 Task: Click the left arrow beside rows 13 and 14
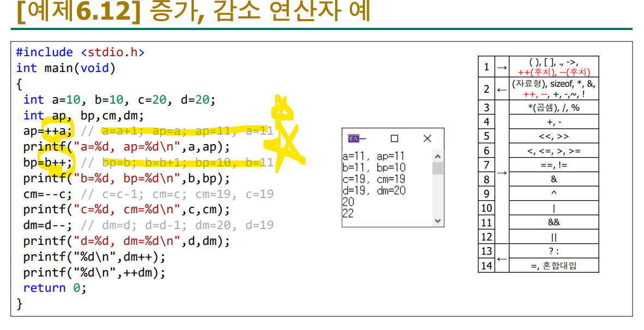click(x=502, y=259)
